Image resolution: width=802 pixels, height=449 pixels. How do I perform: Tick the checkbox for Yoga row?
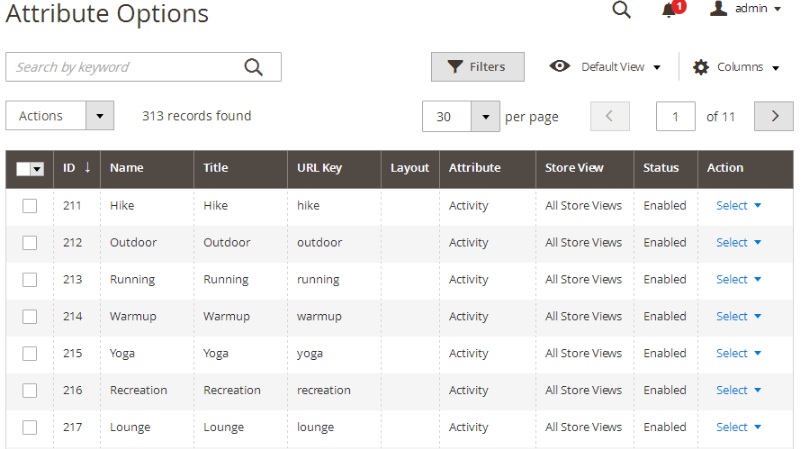click(x=30, y=353)
